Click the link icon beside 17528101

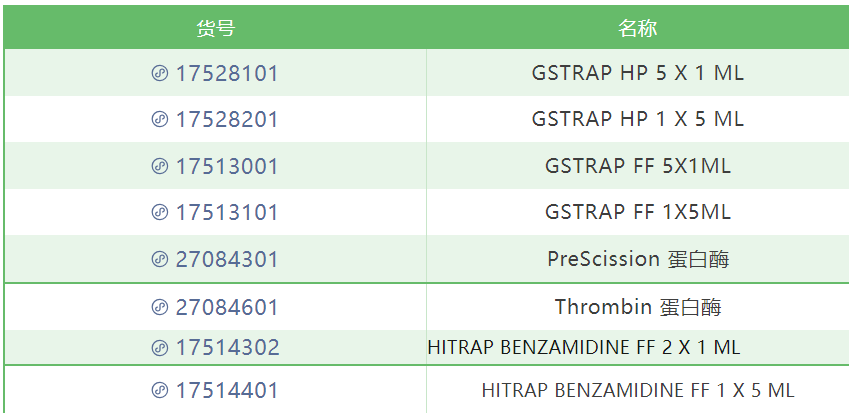click(x=159, y=73)
